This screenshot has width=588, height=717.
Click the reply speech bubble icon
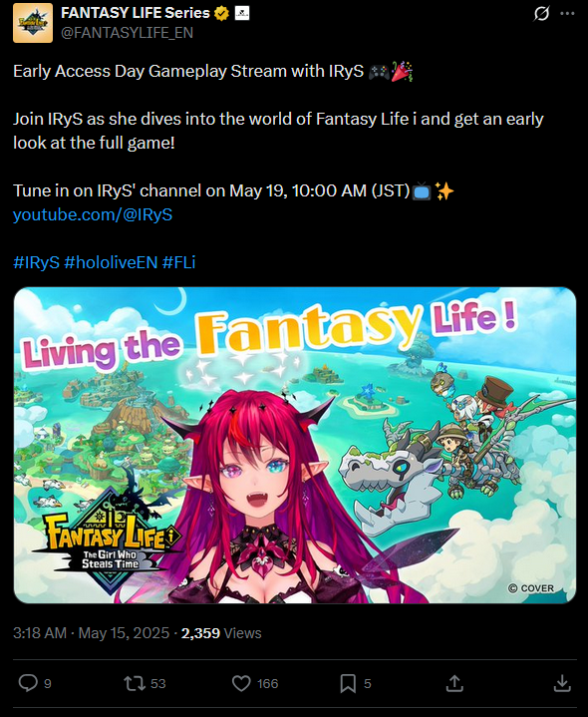click(x=28, y=683)
